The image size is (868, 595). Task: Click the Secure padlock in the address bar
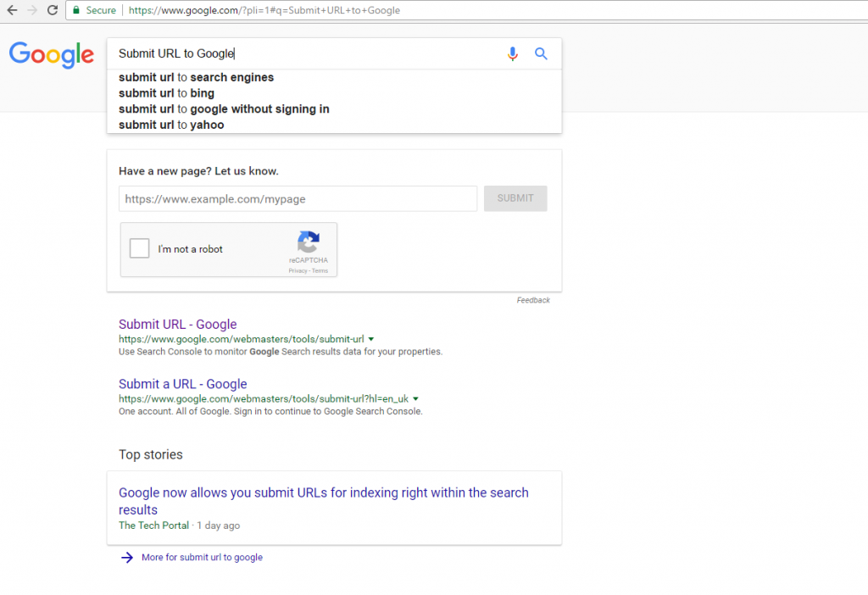click(x=75, y=10)
